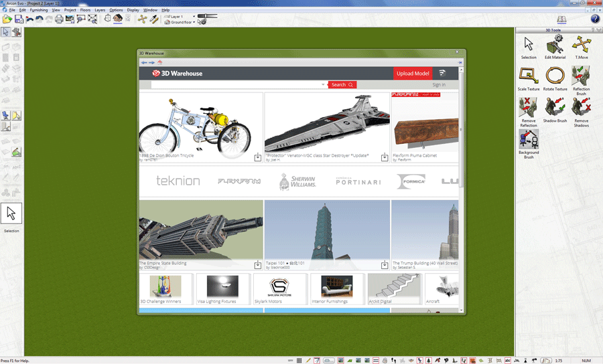This screenshot has width=603, height=364.
Task: Activate zoom window magnifier tool
Action: [x=81, y=19]
